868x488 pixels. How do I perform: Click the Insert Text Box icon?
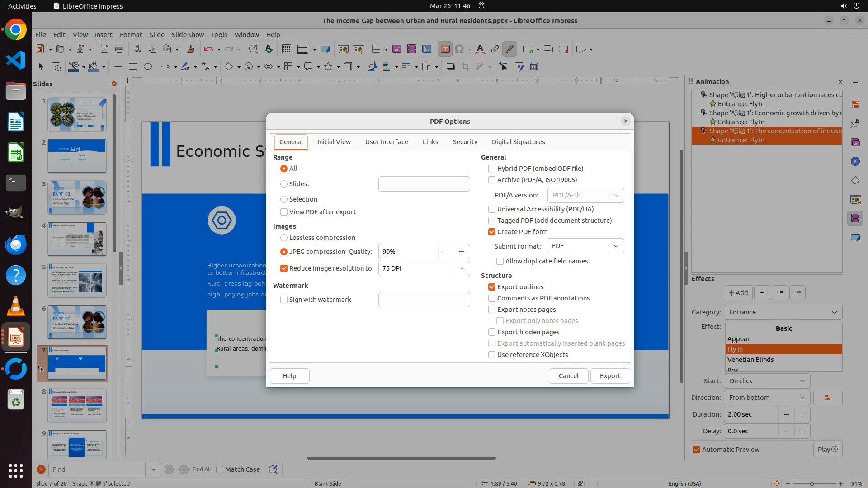(x=445, y=49)
